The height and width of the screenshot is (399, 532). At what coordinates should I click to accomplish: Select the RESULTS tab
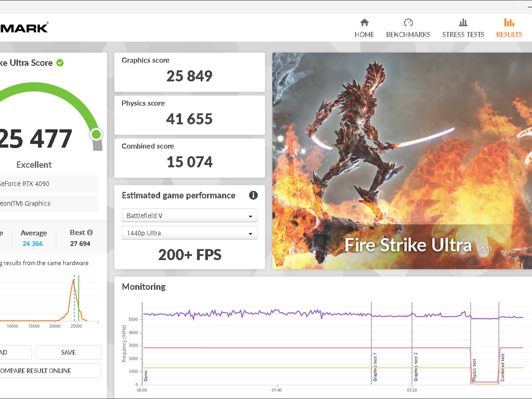tap(509, 28)
